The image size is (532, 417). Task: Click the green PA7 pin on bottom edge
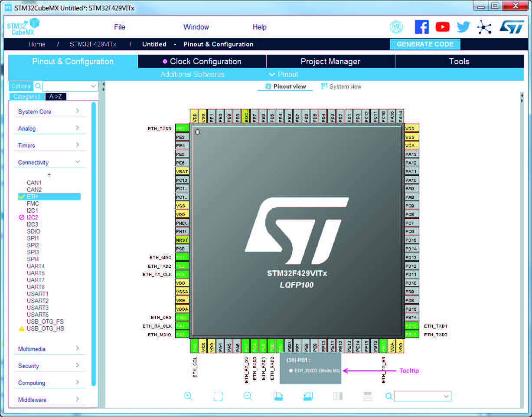[246, 346]
